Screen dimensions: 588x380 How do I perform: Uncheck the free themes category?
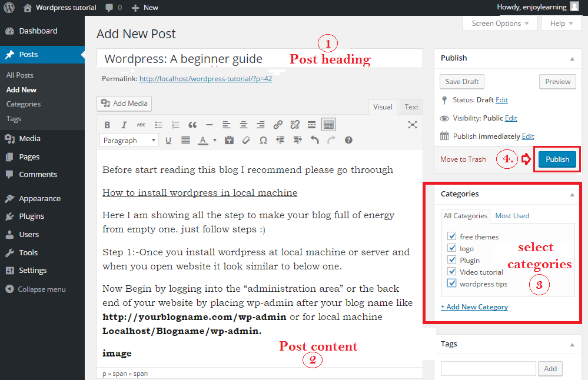click(452, 236)
